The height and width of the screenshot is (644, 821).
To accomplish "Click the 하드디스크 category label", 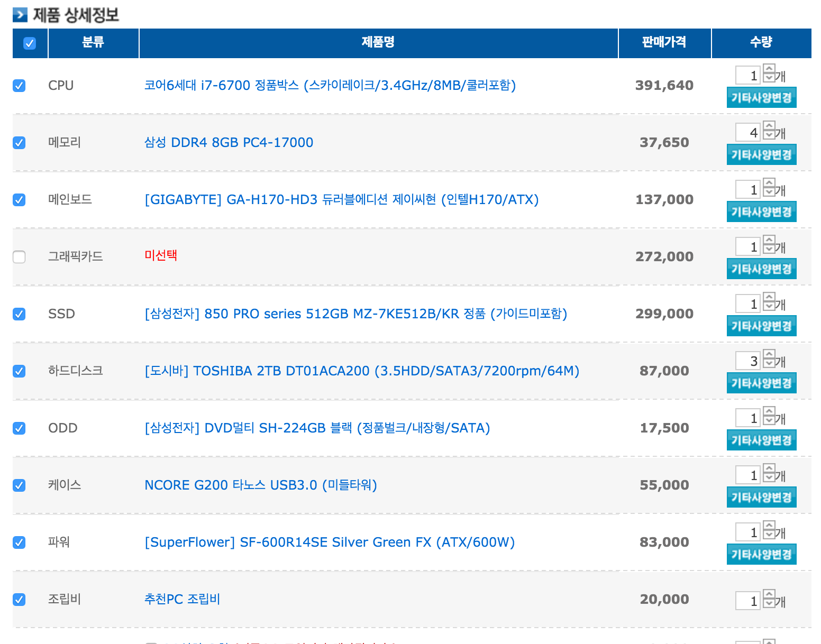I will pyautogui.click(x=76, y=371).
